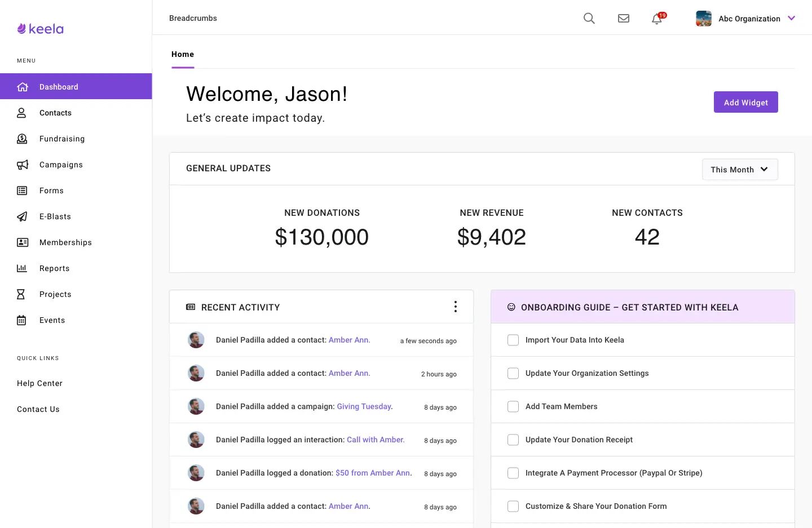Open the Recent Activity options menu
This screenshot has width=812, height=528.
[455, 307]
